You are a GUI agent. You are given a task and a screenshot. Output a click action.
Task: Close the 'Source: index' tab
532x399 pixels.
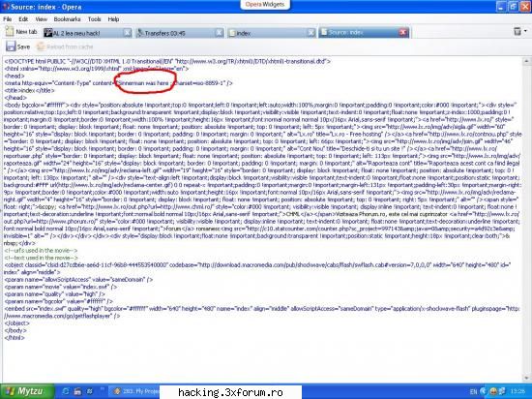403,32
